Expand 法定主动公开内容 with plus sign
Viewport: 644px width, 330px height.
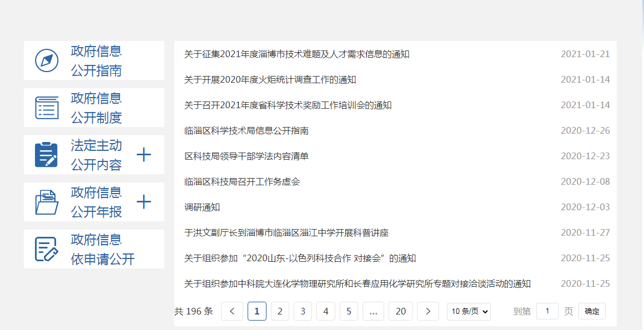coord(144,155)
